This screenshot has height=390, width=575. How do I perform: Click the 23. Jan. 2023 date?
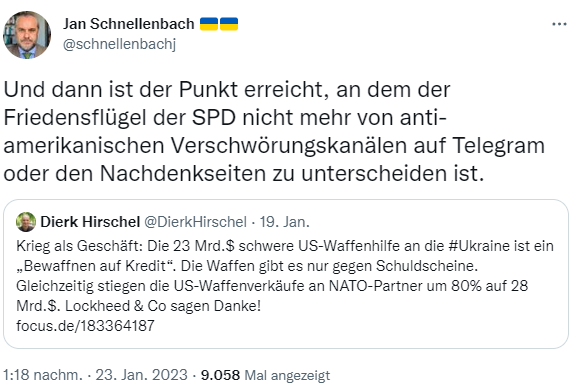click(142, 375)
